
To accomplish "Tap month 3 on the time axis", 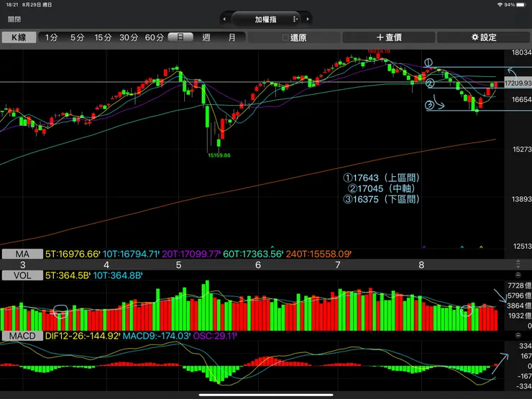I will click(23, 265).
